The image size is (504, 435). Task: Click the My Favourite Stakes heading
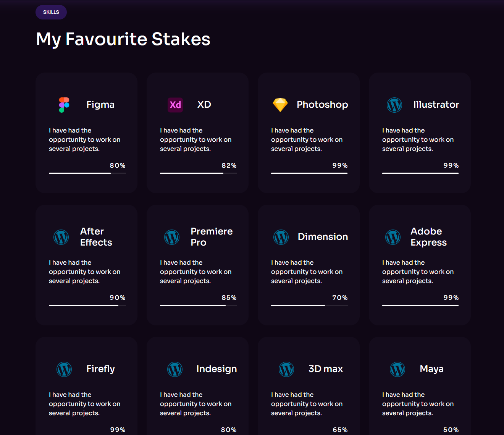click(123, 39)
